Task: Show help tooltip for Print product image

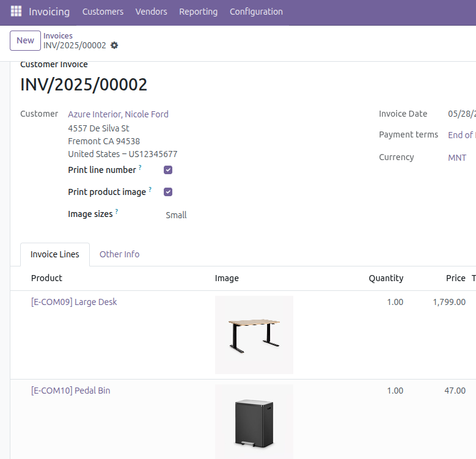Action: [x=150, y=189]
